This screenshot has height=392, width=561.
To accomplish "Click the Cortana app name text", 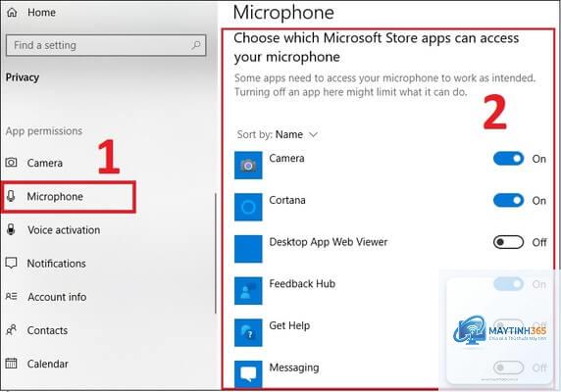I will tap(287, 200).
